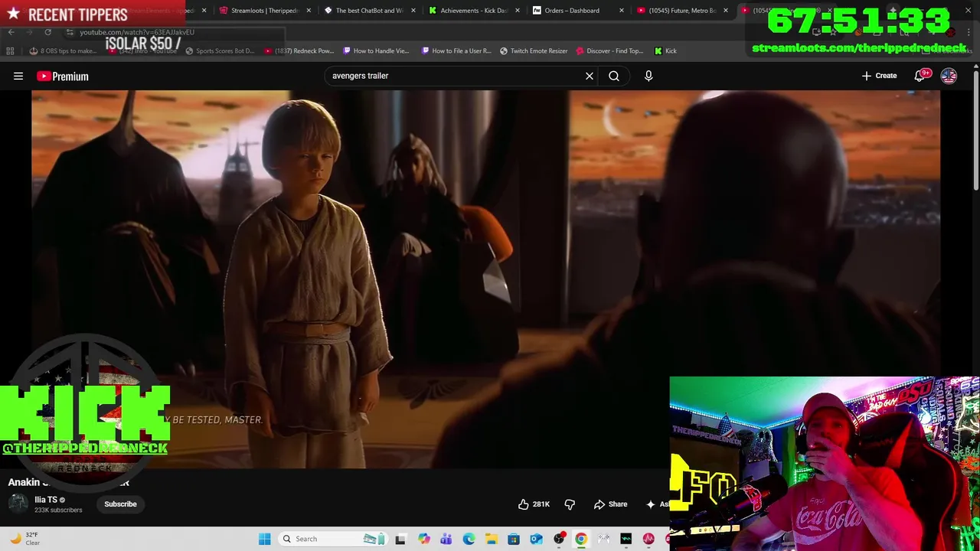Open the Ilia TS channel avatar
The height and width of the screenshot is (551, 980).
(x=18, y=504)
